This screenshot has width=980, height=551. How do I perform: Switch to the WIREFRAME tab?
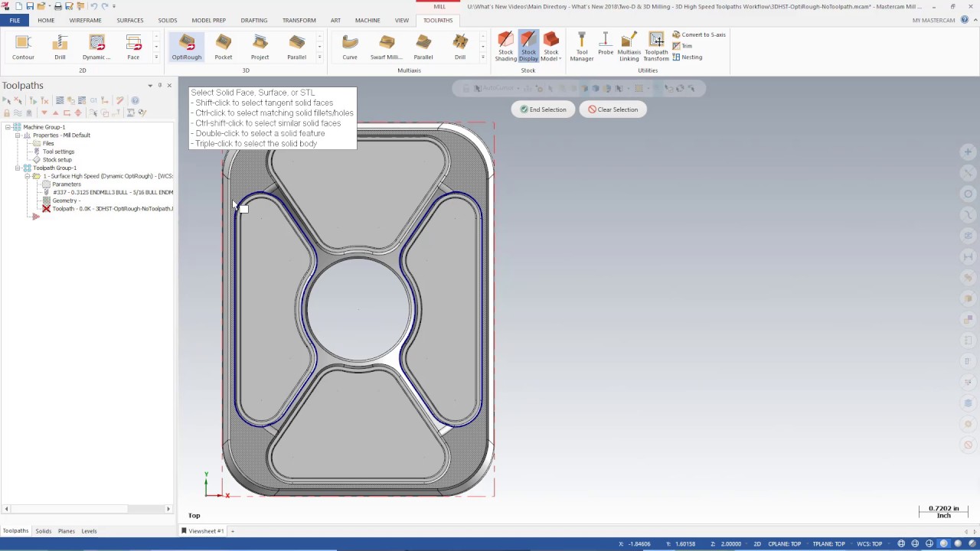coord(85,20)
